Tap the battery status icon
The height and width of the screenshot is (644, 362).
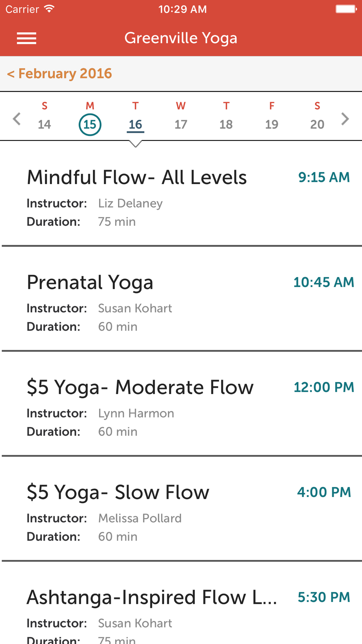tap(346, 9)
